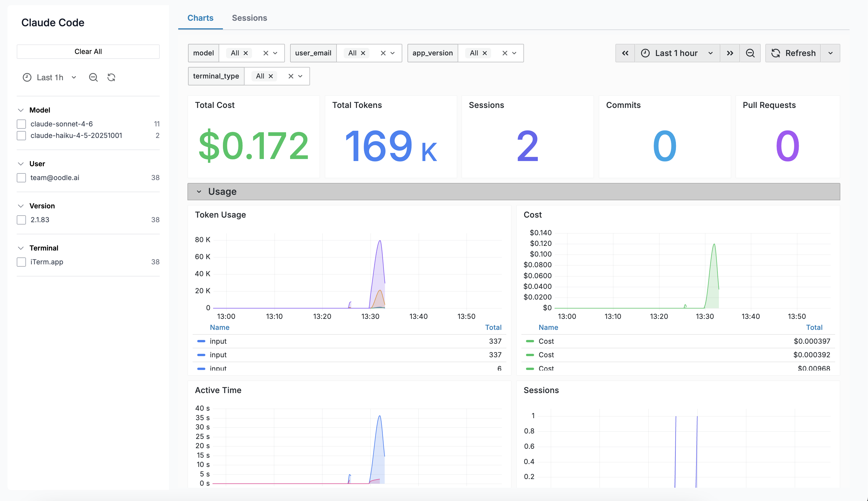Zoom out time range in top toolbar

pos(750,53)
